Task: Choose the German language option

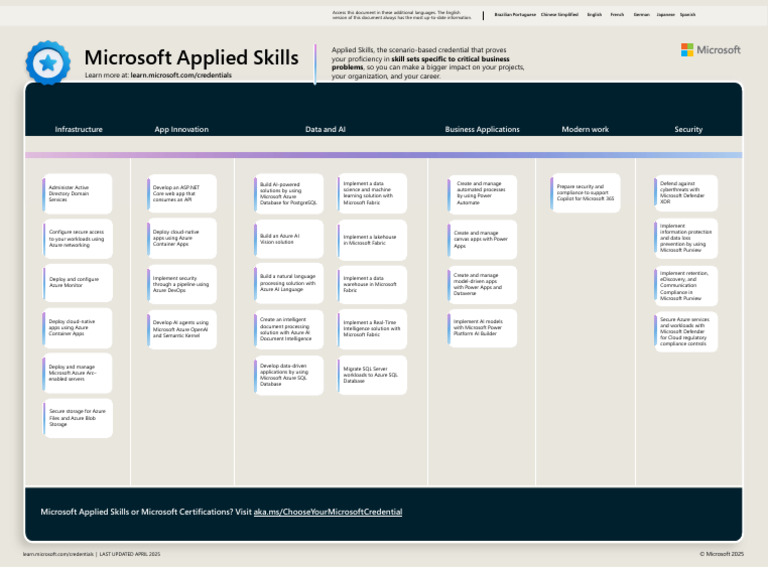Action: [x=641, y=15]
